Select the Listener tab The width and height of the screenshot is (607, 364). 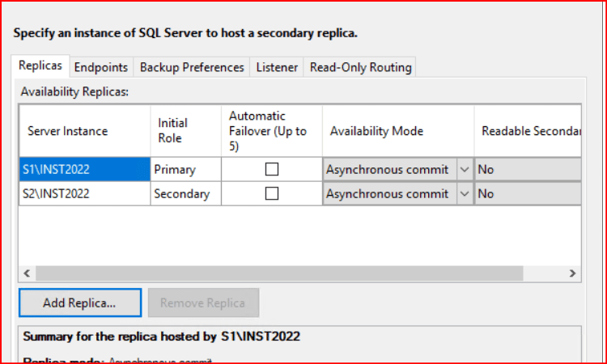[277, 68]
